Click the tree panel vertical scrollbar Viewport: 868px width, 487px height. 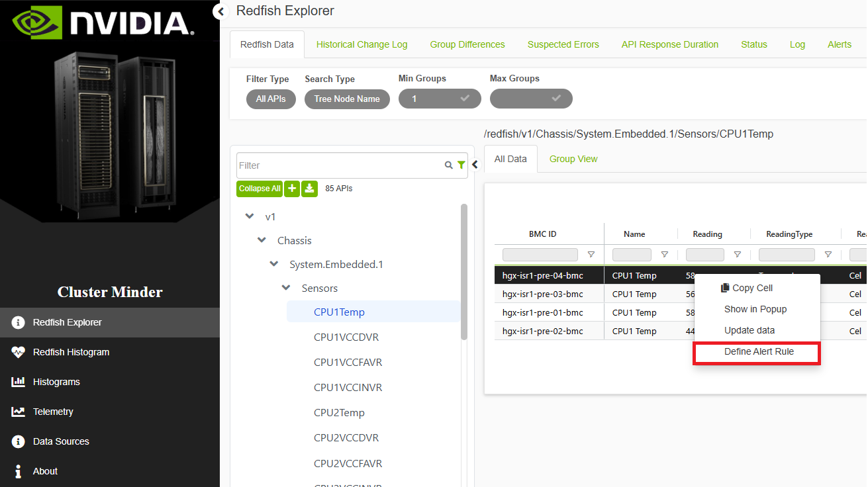(x=464, y=271)
